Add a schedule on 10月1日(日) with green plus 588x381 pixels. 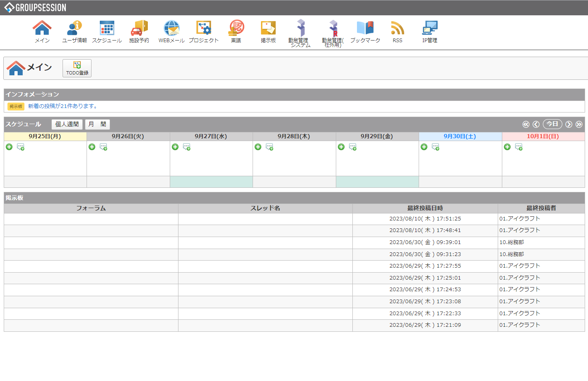507,147
